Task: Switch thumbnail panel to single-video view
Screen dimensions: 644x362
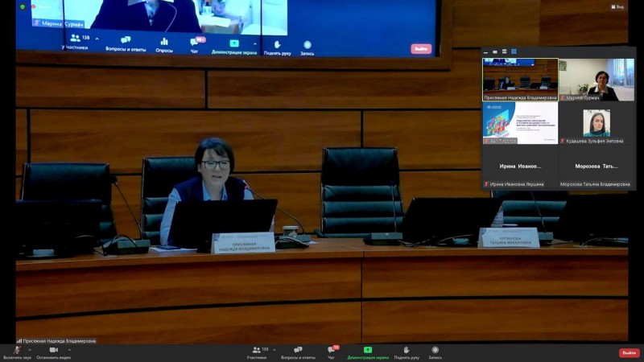Action: (495, 51)
